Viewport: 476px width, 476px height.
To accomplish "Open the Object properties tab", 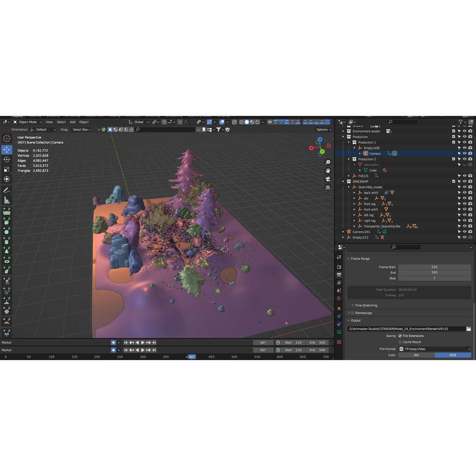I will (339, 309).
